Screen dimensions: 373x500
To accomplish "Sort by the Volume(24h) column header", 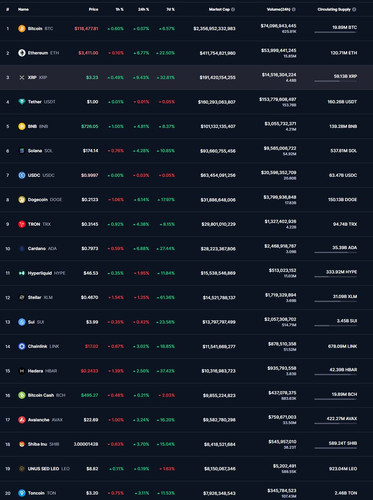I will click(x=279, y=9).
